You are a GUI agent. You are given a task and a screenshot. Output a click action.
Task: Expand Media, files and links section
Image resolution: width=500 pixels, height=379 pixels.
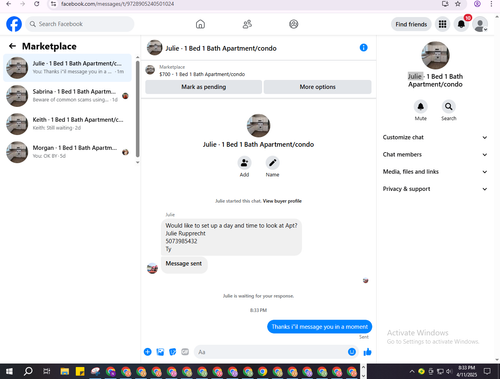click(x=435, y=172)
